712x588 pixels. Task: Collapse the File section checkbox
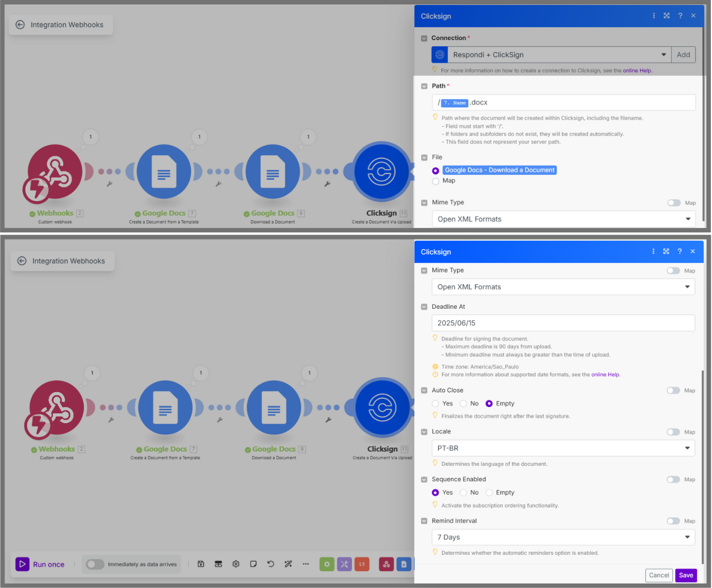click(x=424, y=158)
